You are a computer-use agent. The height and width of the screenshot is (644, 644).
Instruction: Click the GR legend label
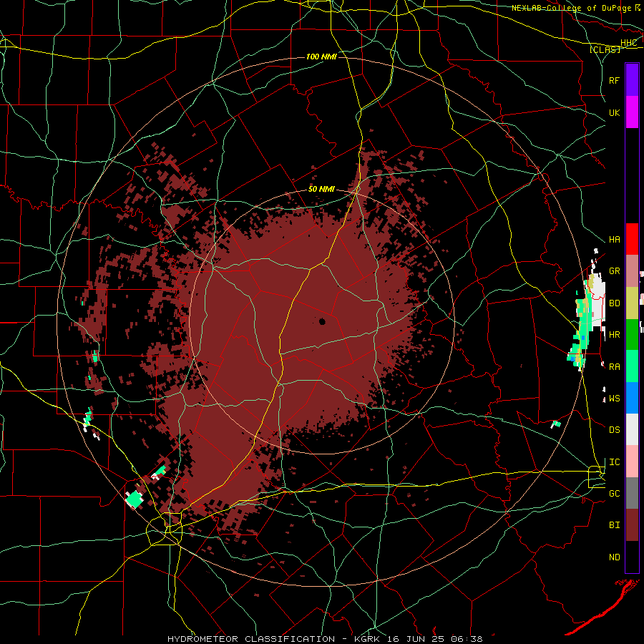(x=614, y=271)
